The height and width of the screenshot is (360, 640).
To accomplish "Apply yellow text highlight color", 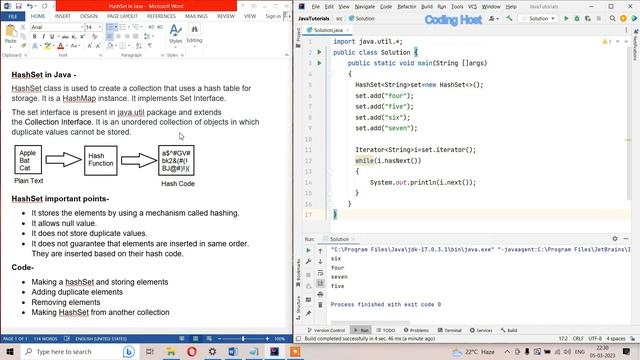I will coord(47,46).
